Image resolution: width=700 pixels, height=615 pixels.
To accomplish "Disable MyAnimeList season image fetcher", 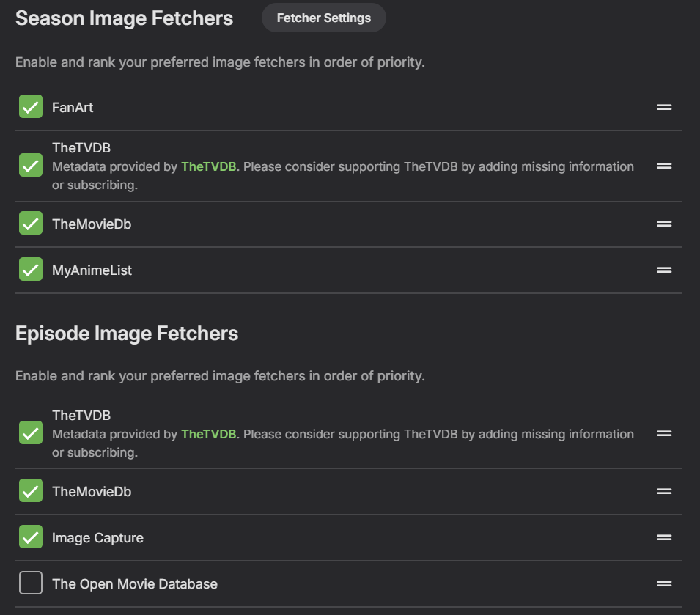I will pyautogui.click(x=31, y=269).
